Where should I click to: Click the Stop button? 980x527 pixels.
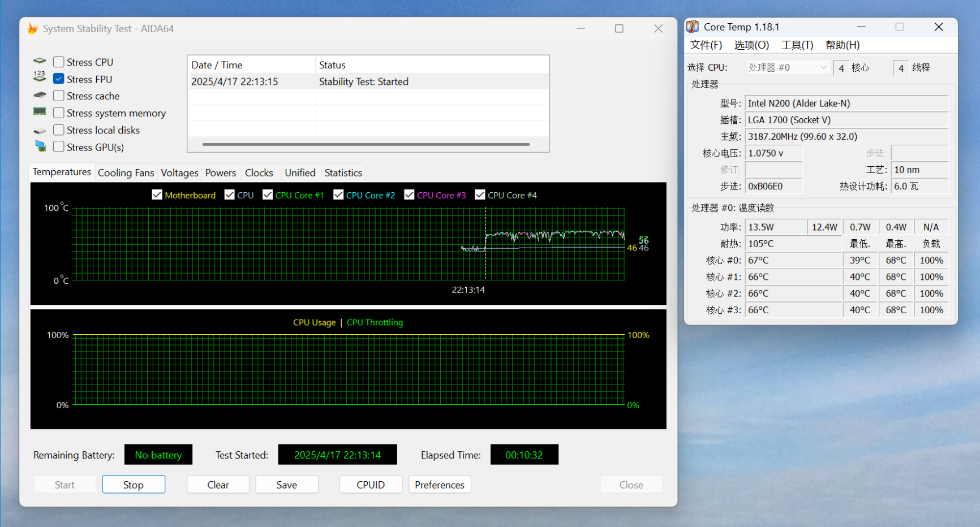(x=134, y=485)
